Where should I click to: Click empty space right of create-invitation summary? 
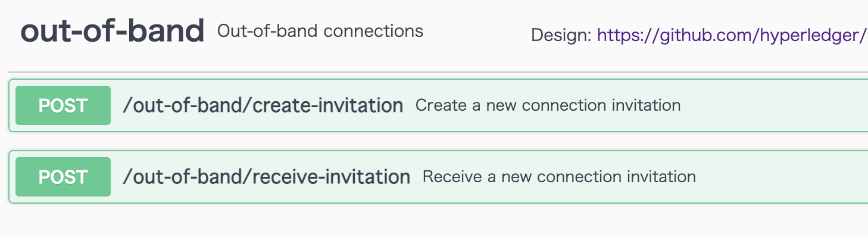(774, 105)
